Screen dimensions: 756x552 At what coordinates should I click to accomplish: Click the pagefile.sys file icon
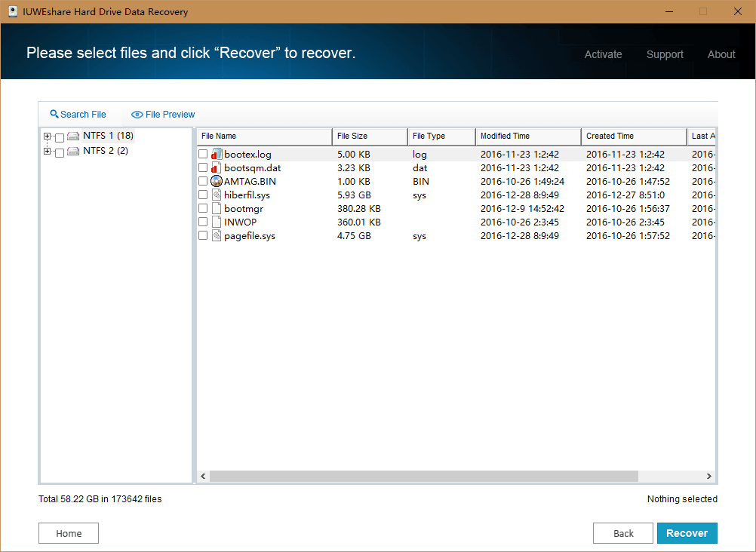click(x=217, y=236)
